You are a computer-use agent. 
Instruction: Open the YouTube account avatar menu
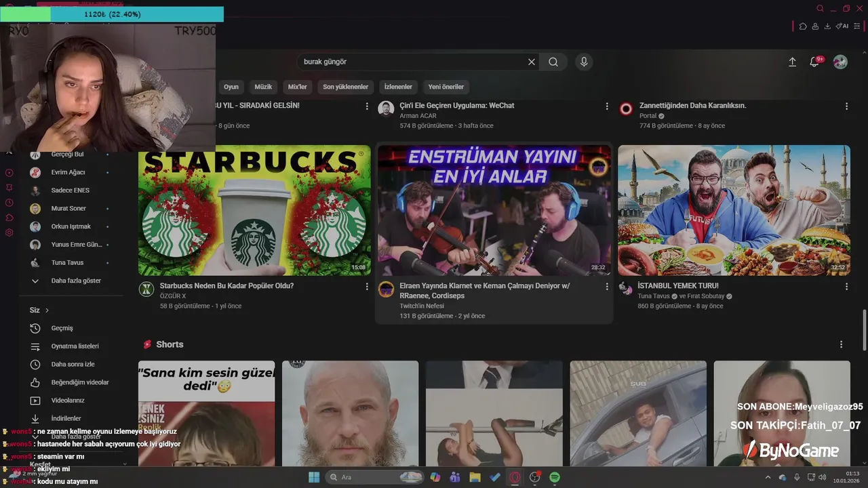click(840, 62)
